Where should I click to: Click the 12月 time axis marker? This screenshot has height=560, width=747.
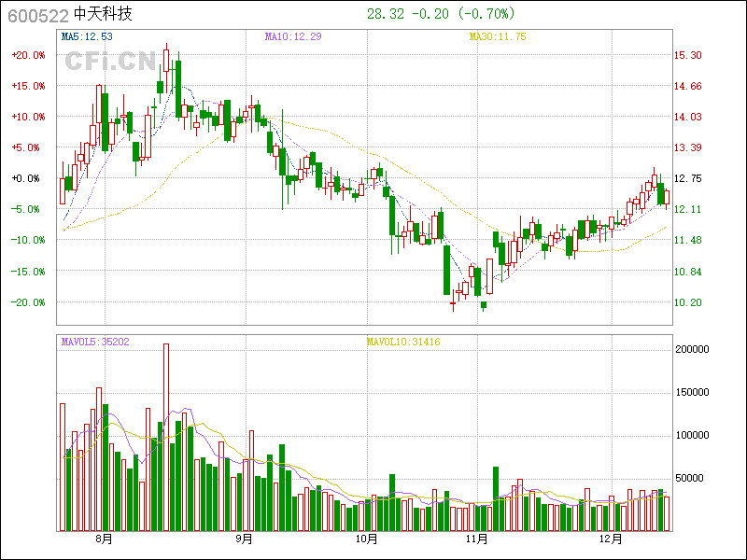coord(611,539)
